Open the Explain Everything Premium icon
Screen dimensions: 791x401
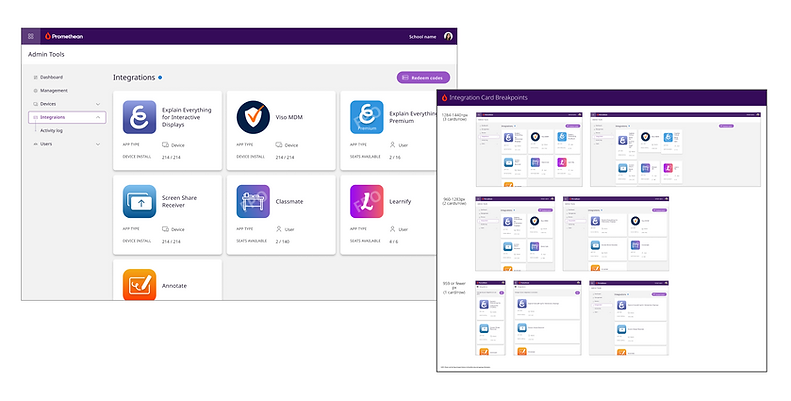(367, 117)
